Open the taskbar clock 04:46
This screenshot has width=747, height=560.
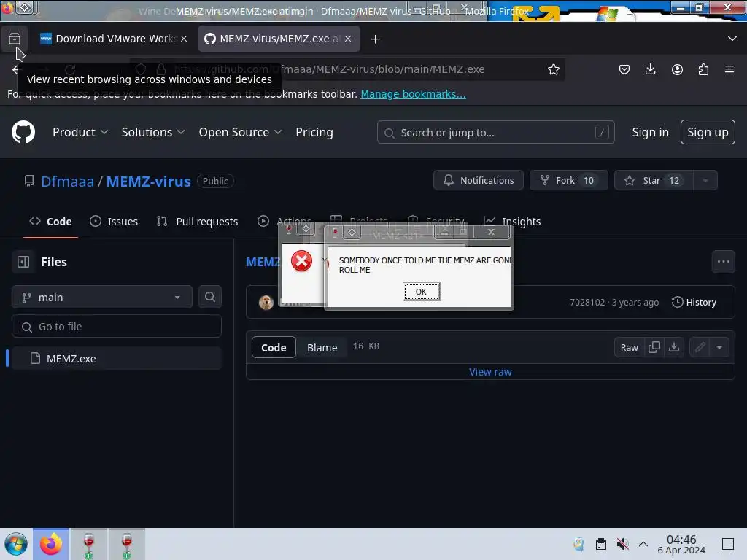coord(681,544)
